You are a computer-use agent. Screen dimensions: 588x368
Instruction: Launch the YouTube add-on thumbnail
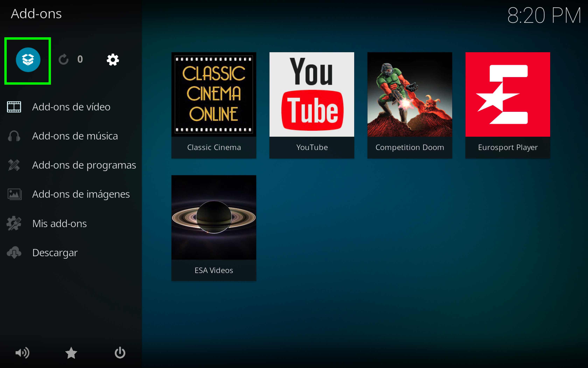[x=312, y=94]
